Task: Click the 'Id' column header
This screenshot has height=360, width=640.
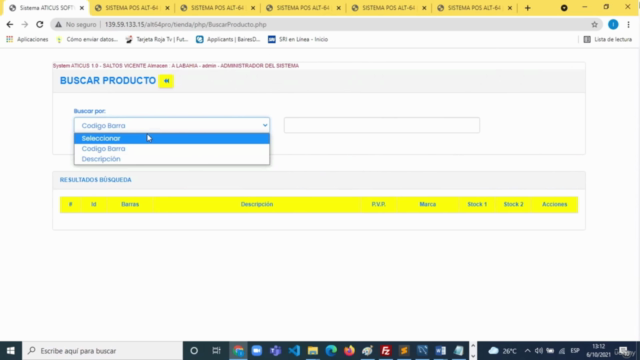Action: point(93,204)
